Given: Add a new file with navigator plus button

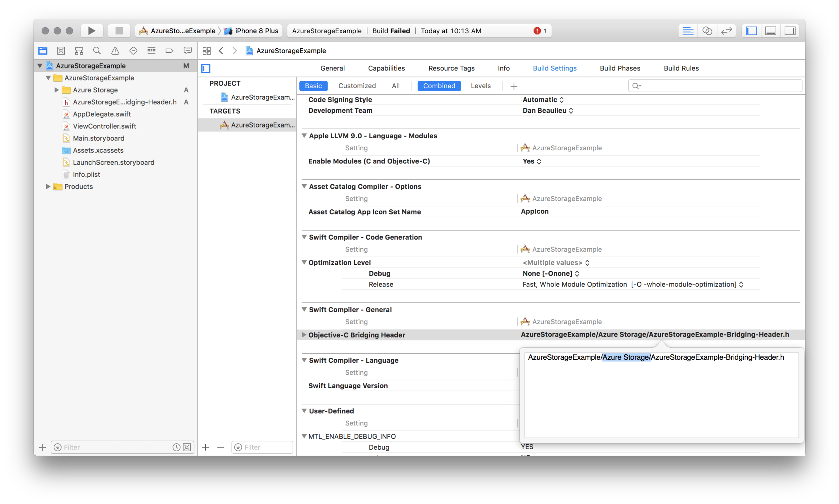Looking at the screenshot, I should click(x=42, y=447).
